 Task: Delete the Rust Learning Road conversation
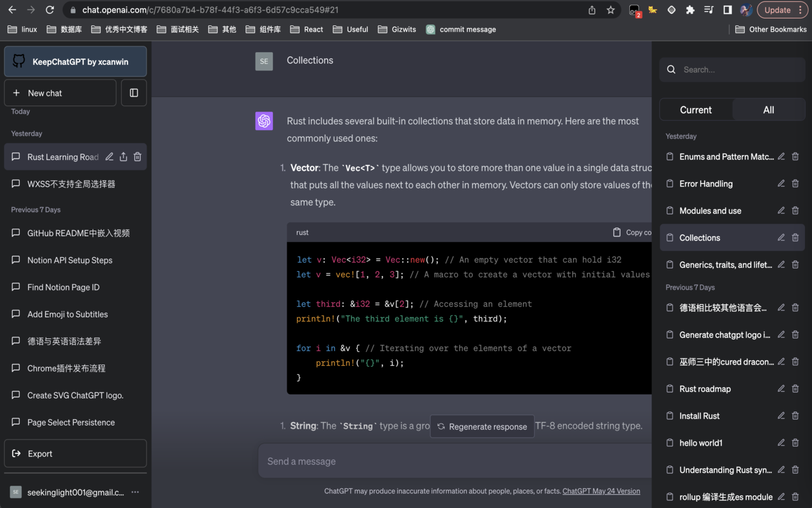tap(137, 157)
